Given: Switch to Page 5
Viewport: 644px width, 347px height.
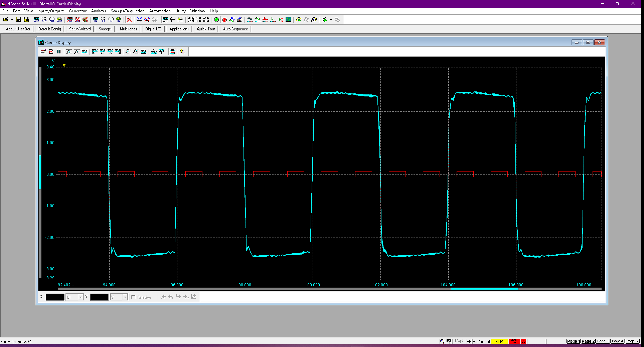Looking at the screenshot, I should 632,341.
